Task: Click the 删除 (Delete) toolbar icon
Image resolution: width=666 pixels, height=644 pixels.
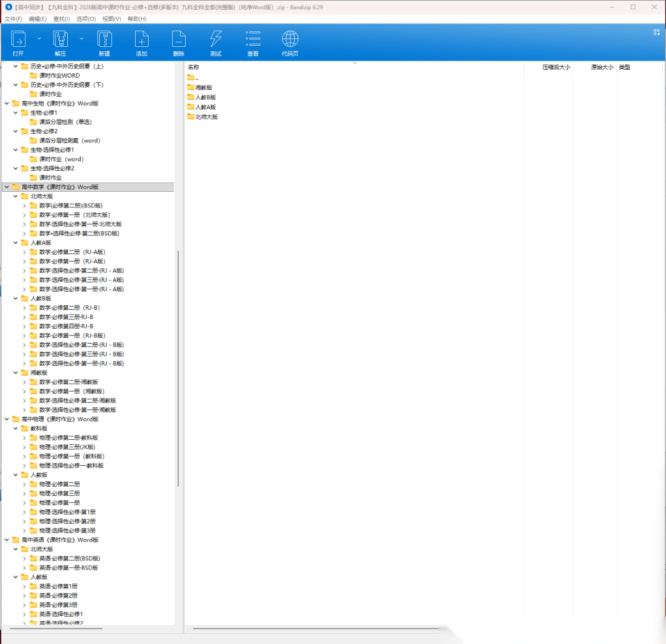Action: pyautogui.click(x=178, y=40)
